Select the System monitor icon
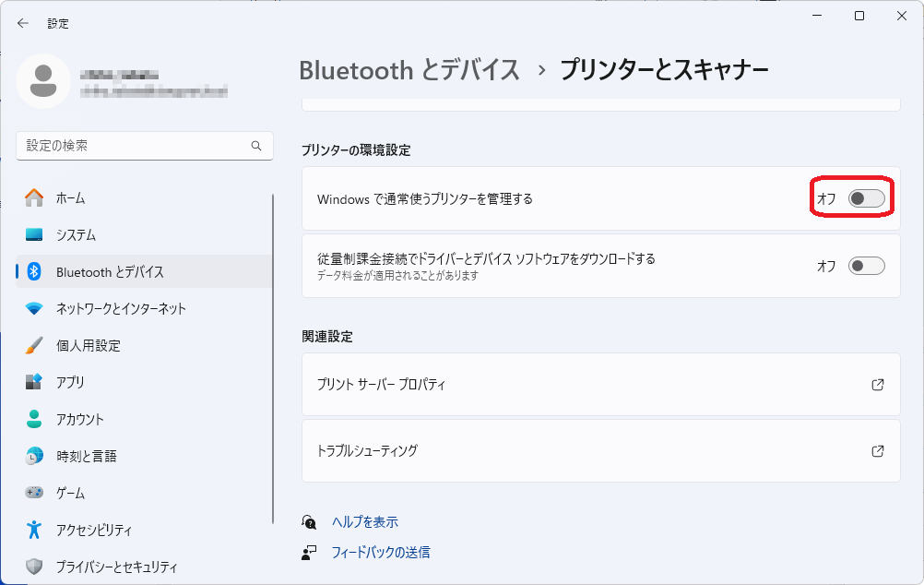 pyautogui.click(x=34, y=234)
